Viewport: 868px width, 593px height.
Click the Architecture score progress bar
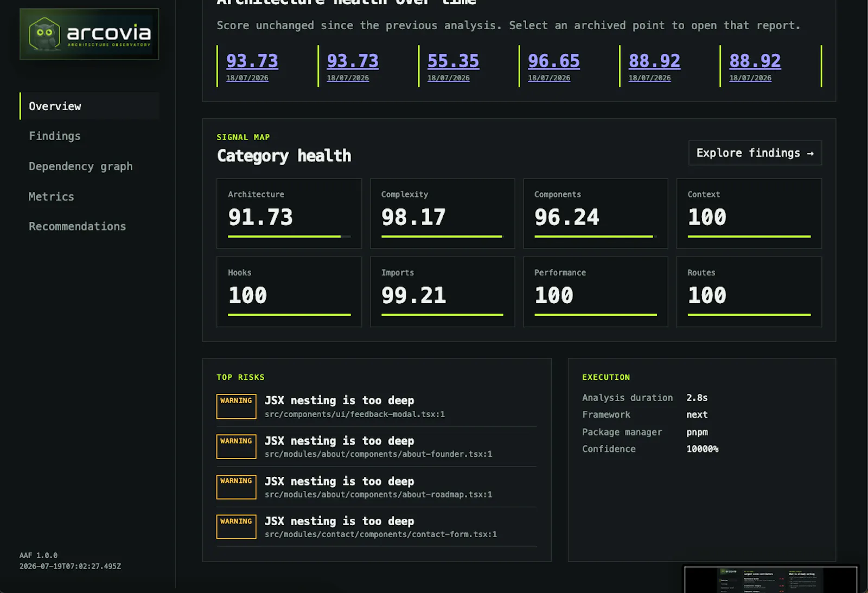[x=289, y=237]
